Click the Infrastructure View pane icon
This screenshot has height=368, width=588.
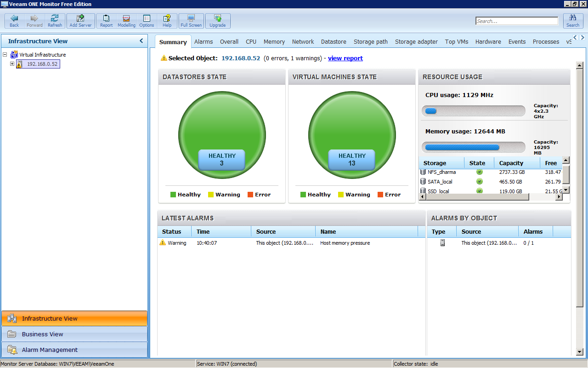[12, 318]
